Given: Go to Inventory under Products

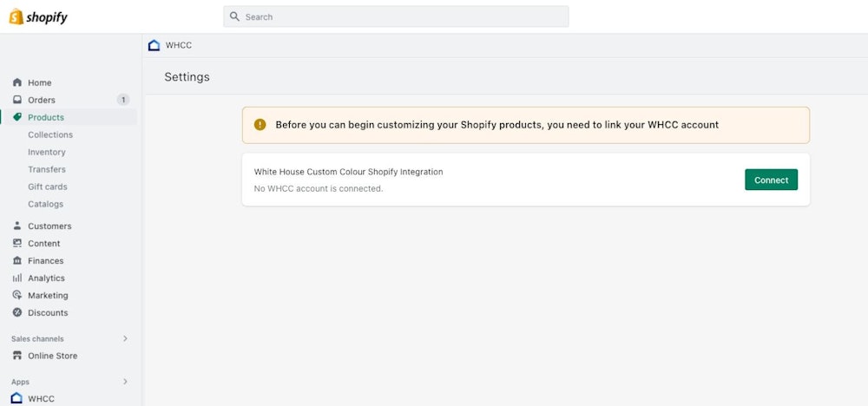Looking at the screenshot, I should click(x=47, y=152).
